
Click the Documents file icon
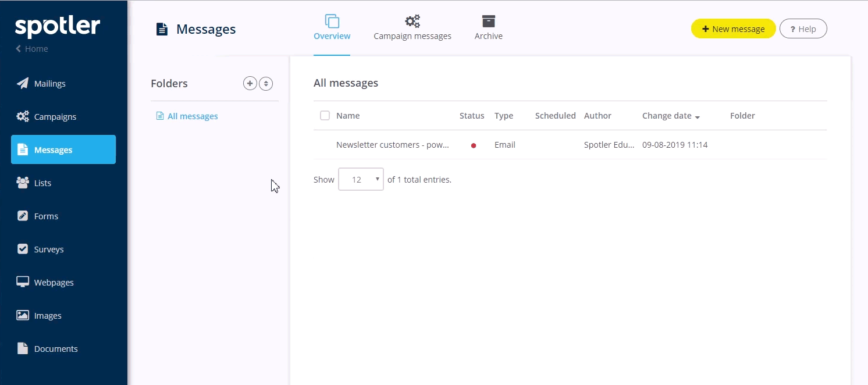click(23, 348)
